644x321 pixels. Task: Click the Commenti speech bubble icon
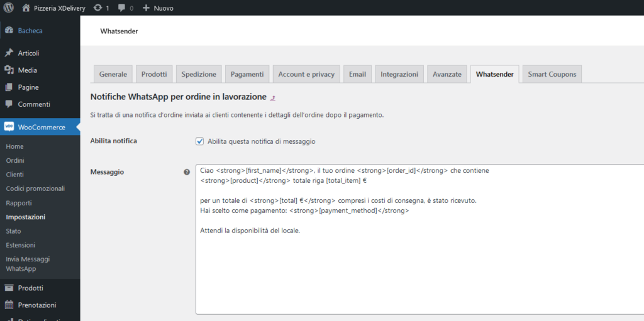9,104
